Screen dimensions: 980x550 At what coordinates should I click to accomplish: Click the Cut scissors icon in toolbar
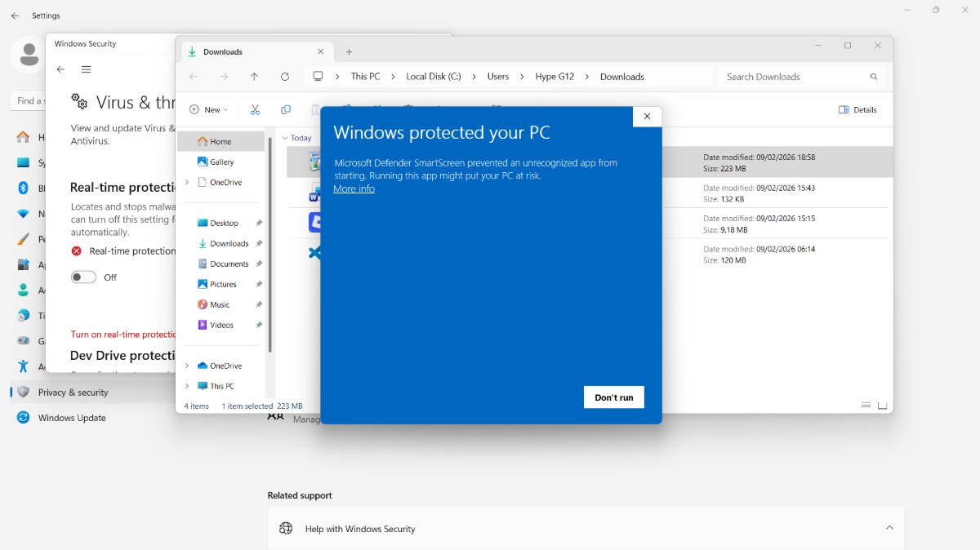click(x=255, y=109)
